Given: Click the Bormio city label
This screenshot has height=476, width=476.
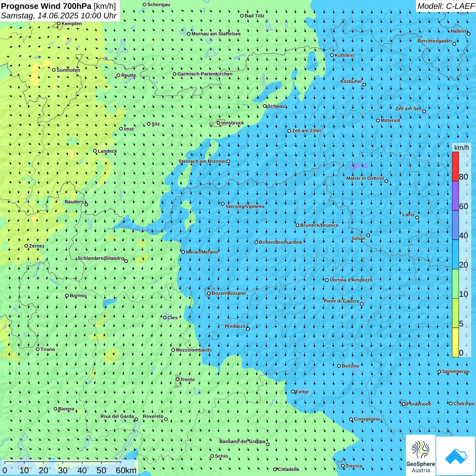Looking at the screenshot, I should [x=78, y=295].
